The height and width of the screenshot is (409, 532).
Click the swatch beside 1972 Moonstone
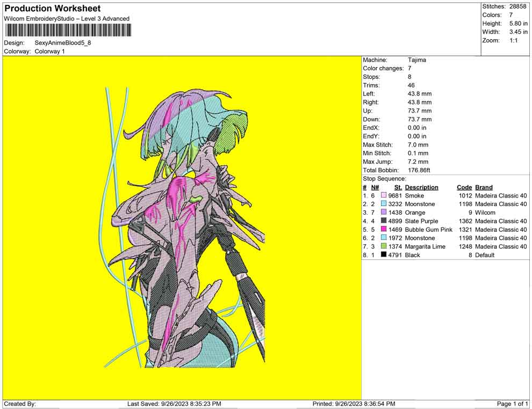point(384,238)
